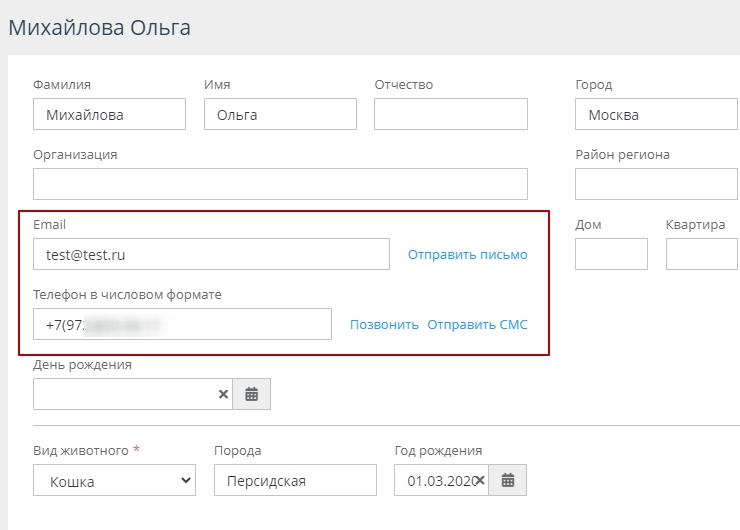Open the birthday calendar picker icon

pyautogui.click(x=252, y=394)
